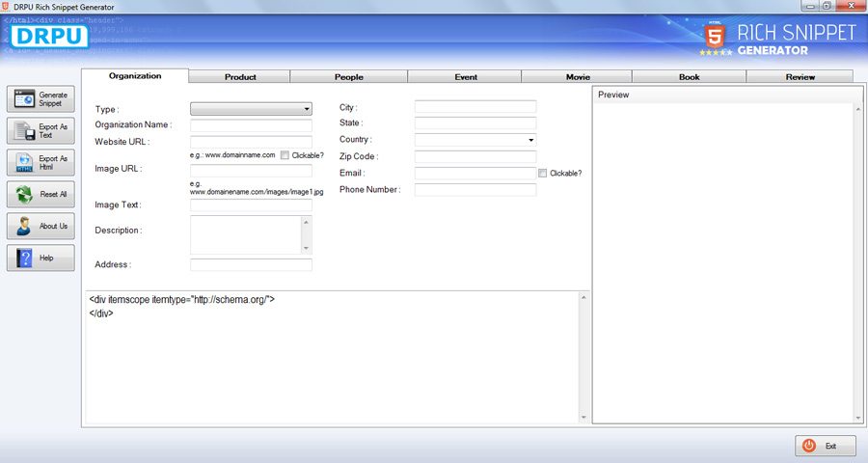Click the Export As Html globe icon

tap(24, 162)
